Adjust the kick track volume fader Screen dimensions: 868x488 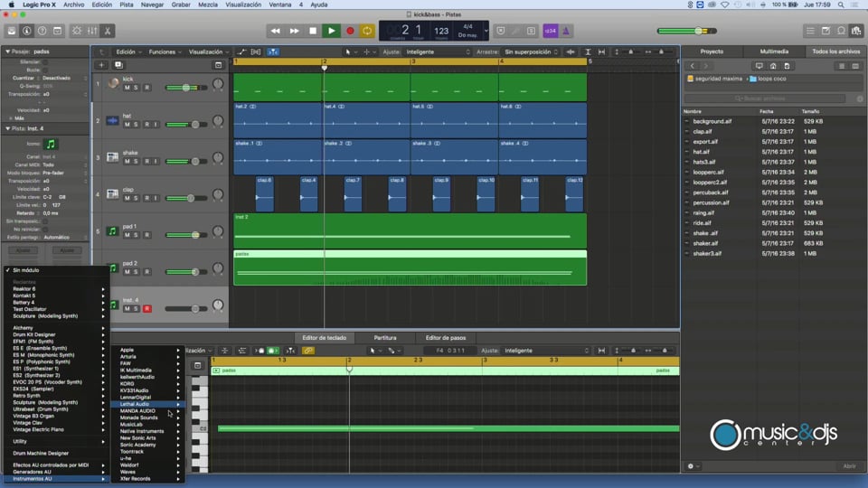click(186, 88)
